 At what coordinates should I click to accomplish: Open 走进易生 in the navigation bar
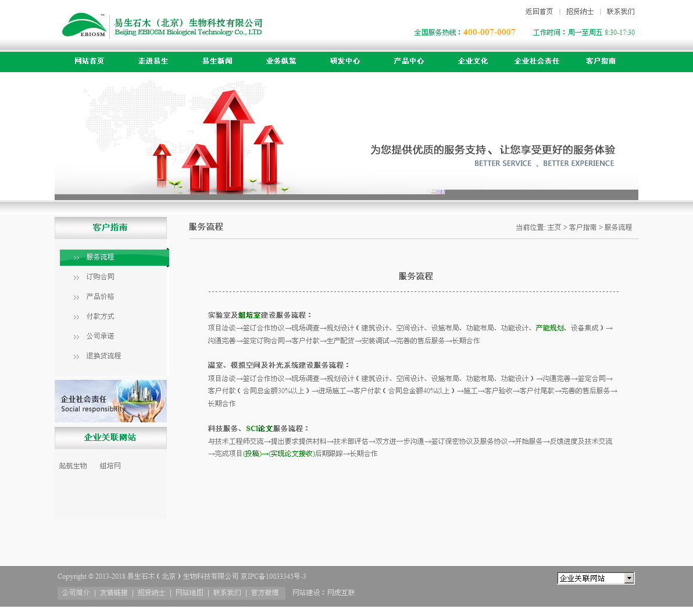pos(153,61)
